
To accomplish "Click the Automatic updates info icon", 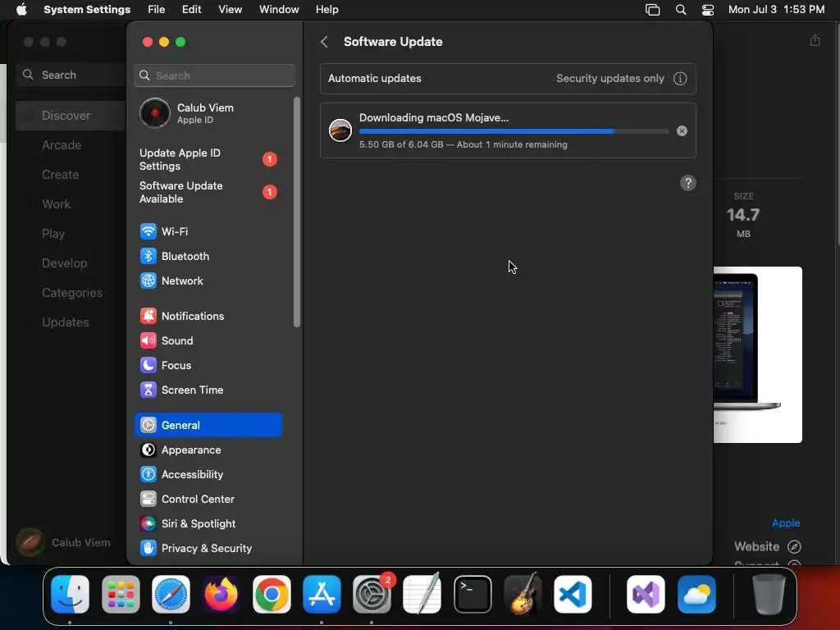I will pos(680,79).
